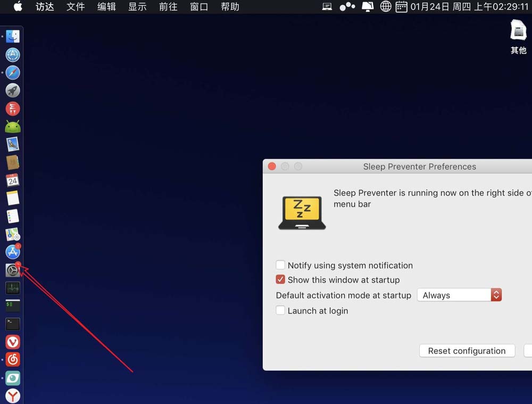Open the 编辑 menu
The image size is (532, 404).
click(106, 6)
